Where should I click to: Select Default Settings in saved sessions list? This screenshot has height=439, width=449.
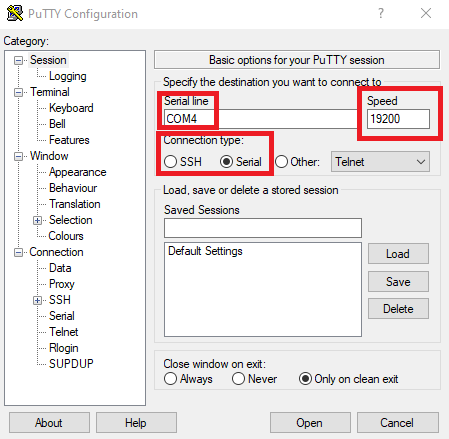[x=205, y=251]
